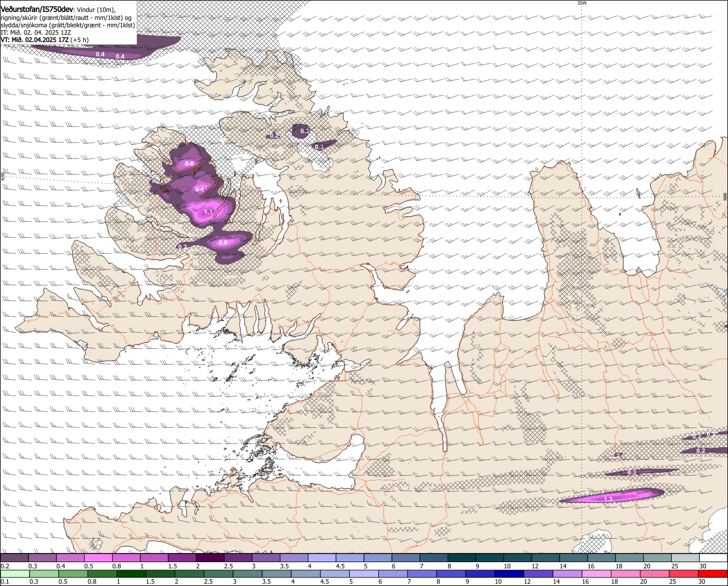Select the darkest purple swatch at 2 in upper legend
This screenshot has height=586, width=728.
click(x=210, y=558)
